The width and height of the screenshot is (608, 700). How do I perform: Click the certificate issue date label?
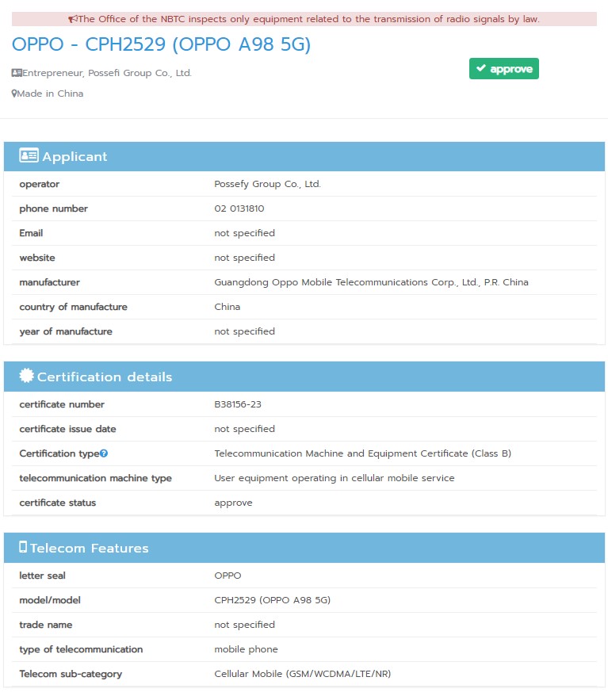coord(67,429)
